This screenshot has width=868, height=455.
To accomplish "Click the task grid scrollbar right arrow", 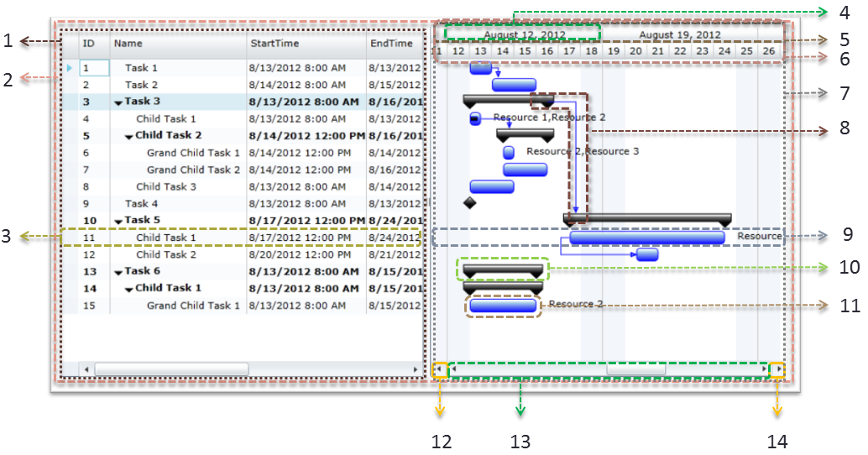I will pos(415,369).
